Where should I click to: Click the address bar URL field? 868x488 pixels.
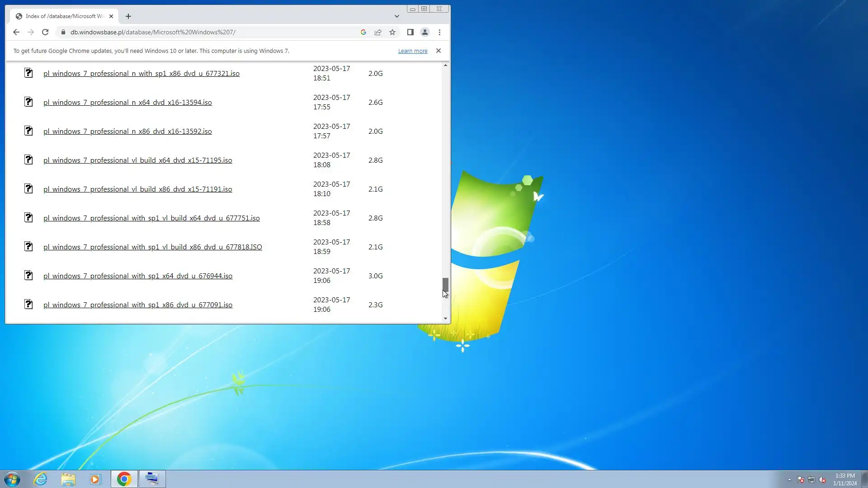[208, 32]
